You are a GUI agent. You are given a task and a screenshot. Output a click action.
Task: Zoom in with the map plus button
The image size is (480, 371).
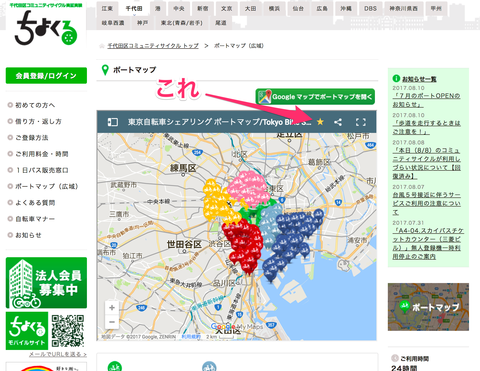112,308
